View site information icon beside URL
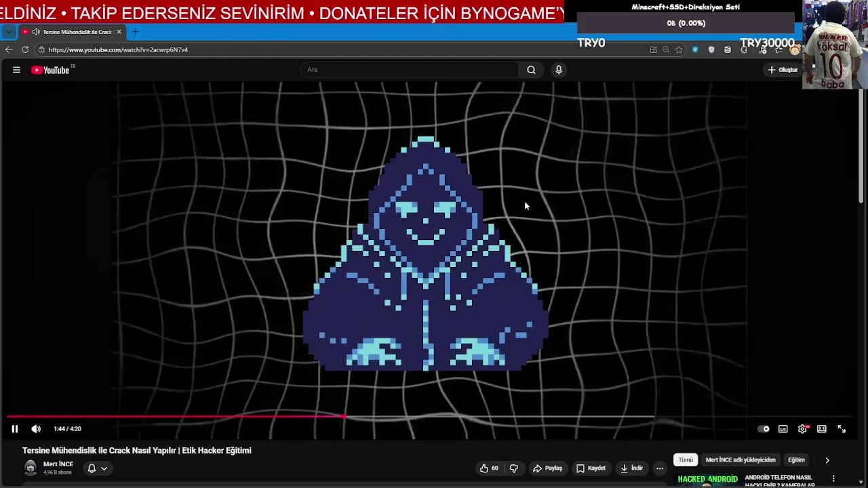868x488 pixels. pos(41,49)
